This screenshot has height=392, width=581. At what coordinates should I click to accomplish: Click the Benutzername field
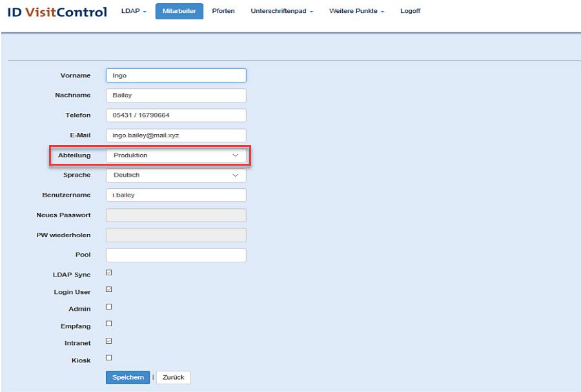[x=176, y=195]
